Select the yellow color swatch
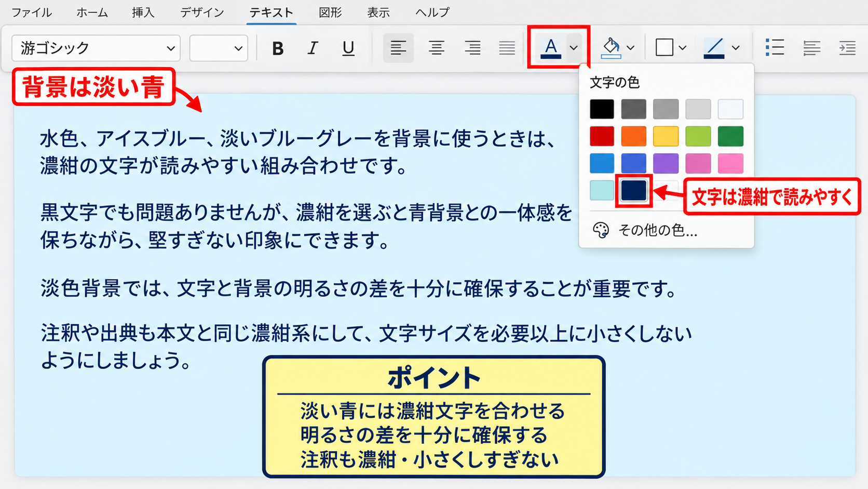Image resolution: width=868 pixels, height=489 pixels. point(666,136)
